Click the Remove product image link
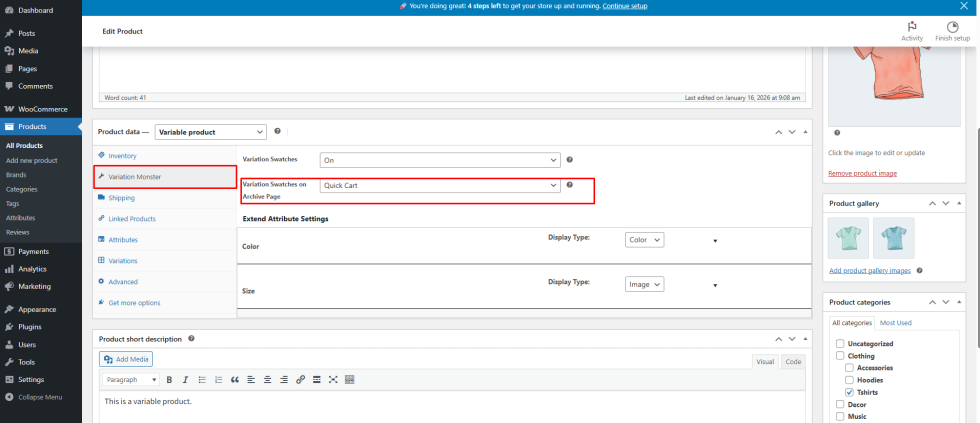This screenshot has width=980, height=423. [862, 174]
